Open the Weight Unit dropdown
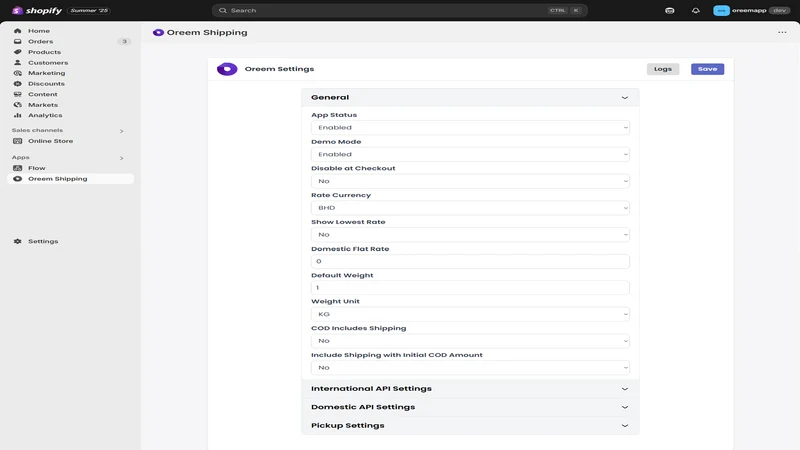This screenshot has height=450, width=800. tap(470, 314)
